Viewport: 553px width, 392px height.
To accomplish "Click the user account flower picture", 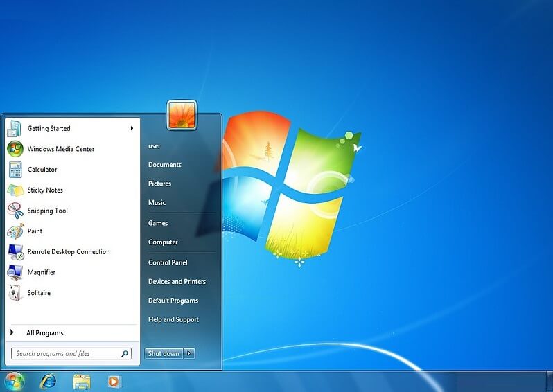I will coord(182,115).
